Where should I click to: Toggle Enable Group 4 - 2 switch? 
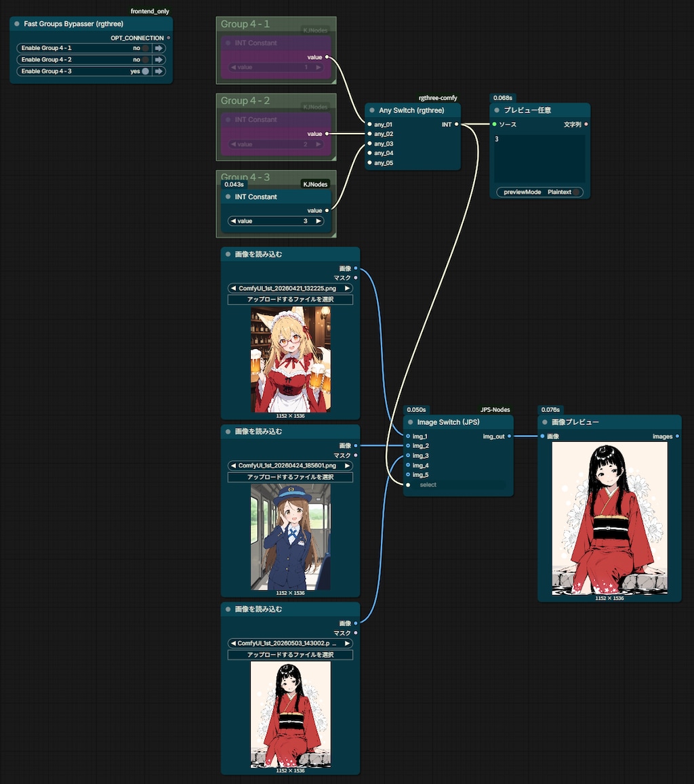(x=146, y=60)
